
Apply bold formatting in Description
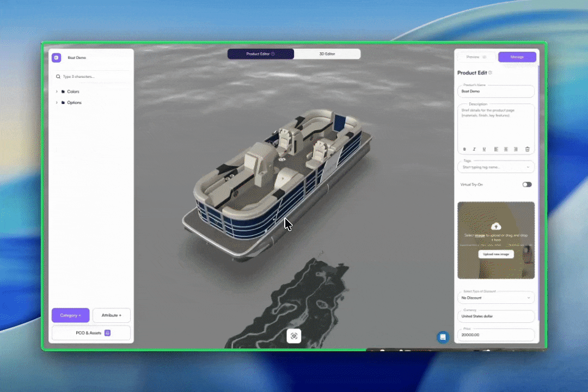464,149
